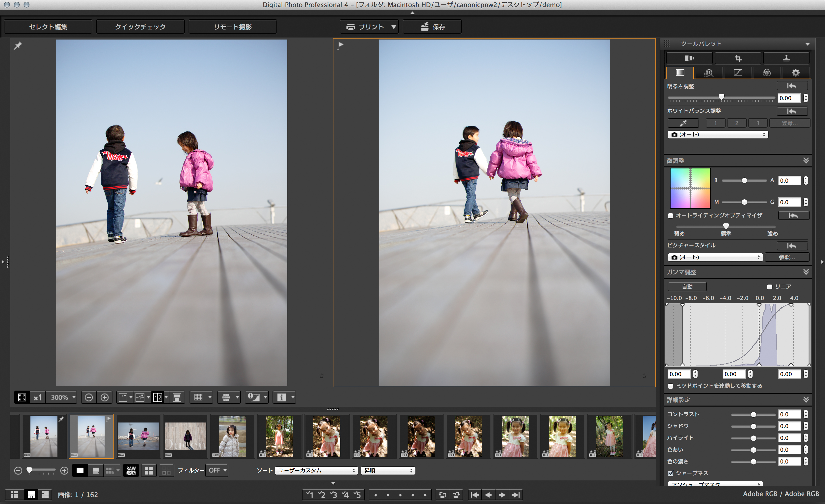825x504 pixels.
Task: Open the tone curve tool tab
Action: [738, 73]
